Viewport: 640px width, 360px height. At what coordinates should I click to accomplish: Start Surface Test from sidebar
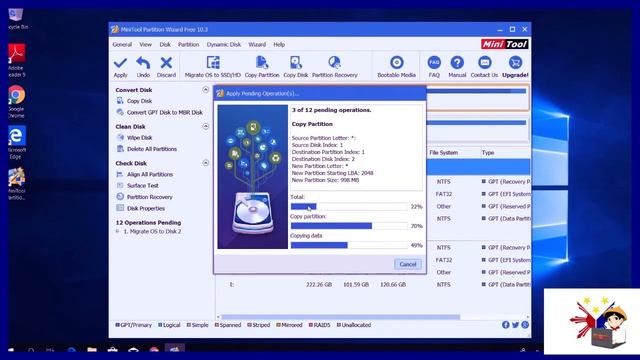[142, 185]
